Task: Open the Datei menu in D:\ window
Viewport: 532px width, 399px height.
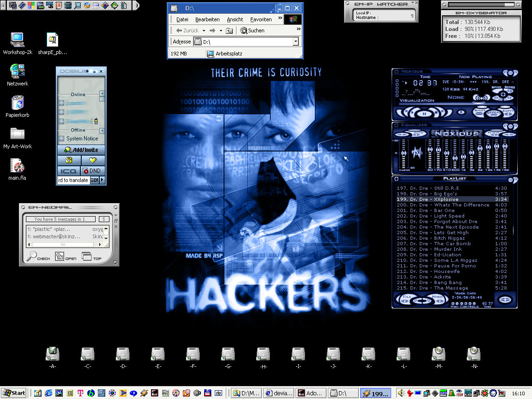Action: 182,19
